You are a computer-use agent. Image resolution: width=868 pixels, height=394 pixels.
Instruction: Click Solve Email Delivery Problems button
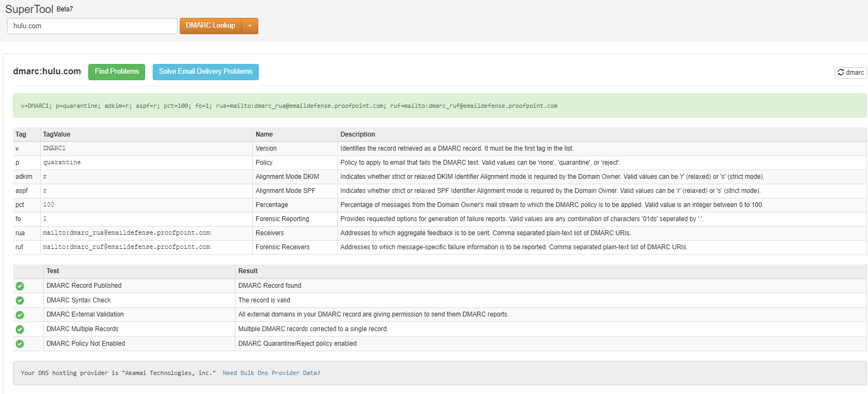(205, 72)
